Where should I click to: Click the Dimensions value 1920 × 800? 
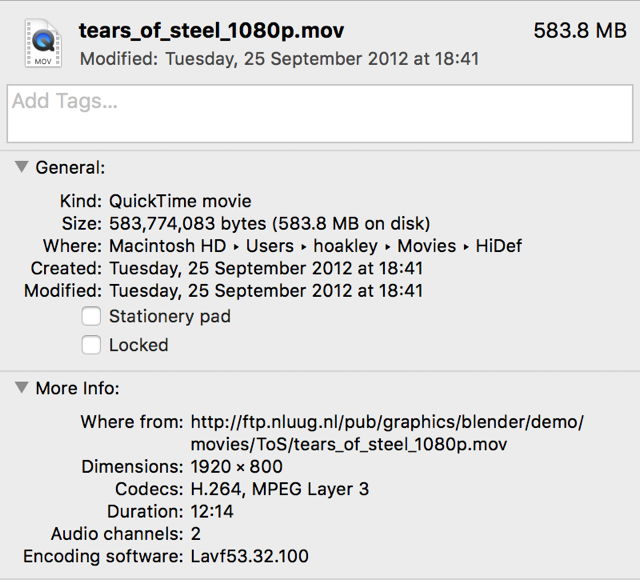point(236,467)
